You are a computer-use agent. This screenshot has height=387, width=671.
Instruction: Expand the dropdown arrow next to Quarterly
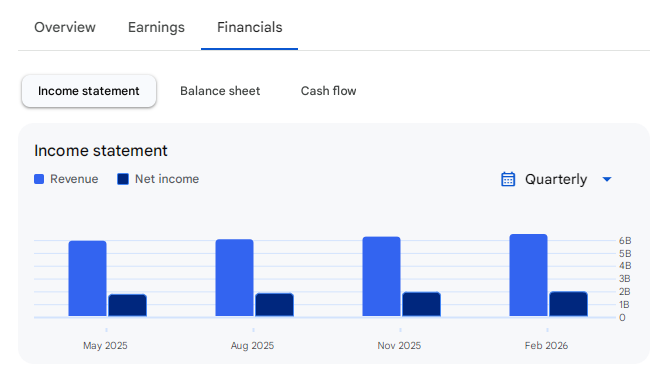point(607,179)
